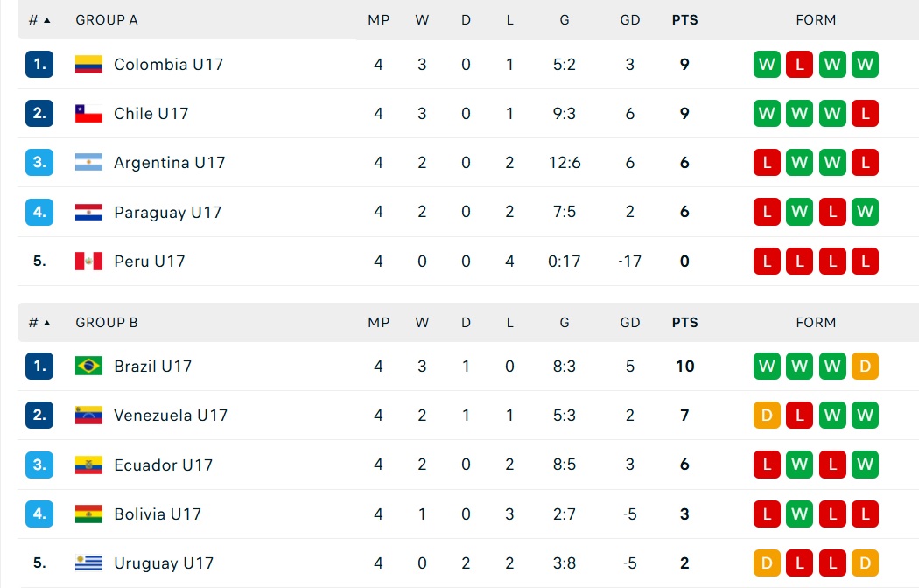This screenshot has height=588, width=919.
Task: Click the Uruguay U17 flag icon
Action: click(88, 563)
